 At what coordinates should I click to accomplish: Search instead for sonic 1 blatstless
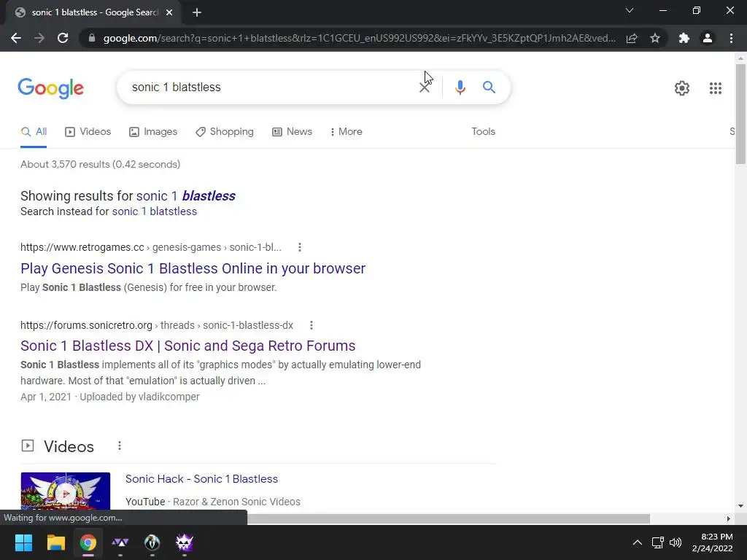click(x=155, y=211)
